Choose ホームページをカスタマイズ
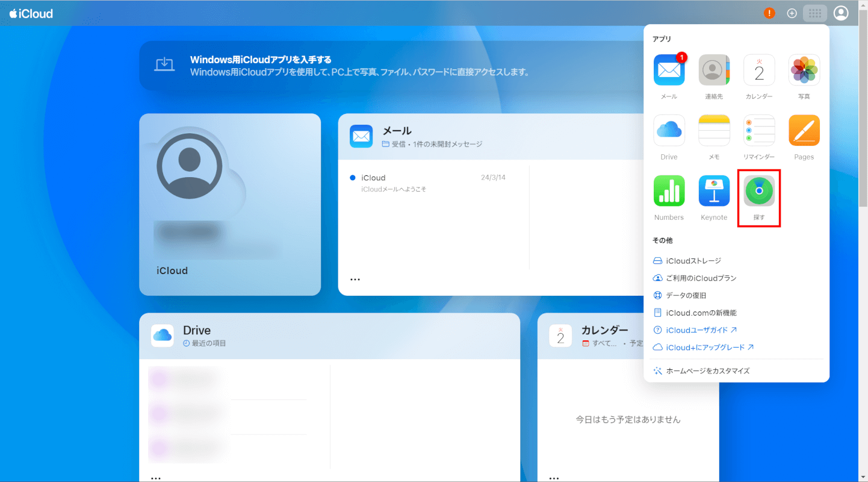The image size is (868, 482). point(702,371)
